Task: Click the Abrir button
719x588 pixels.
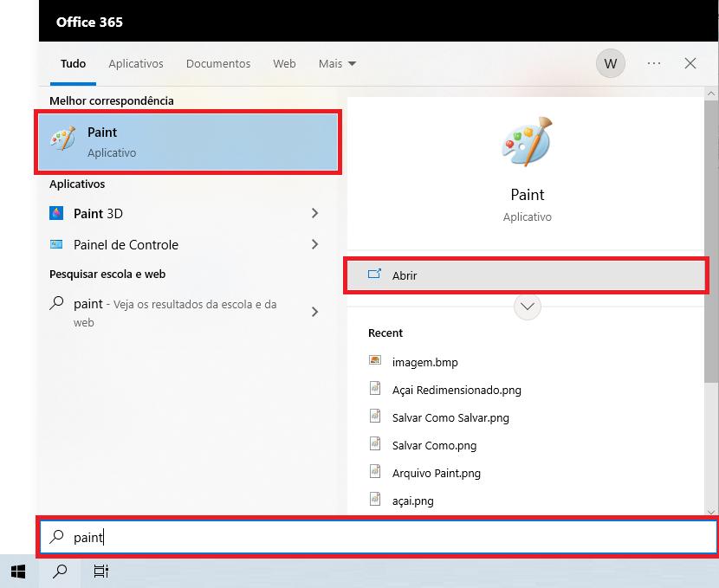Action: [526, 275]
